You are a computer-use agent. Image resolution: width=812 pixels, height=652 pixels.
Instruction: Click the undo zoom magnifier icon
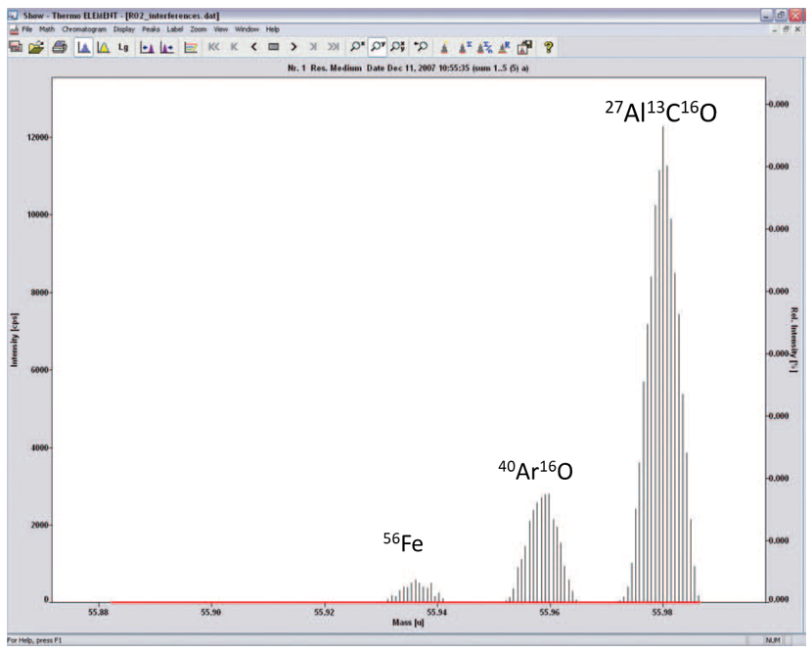(422, 46)
